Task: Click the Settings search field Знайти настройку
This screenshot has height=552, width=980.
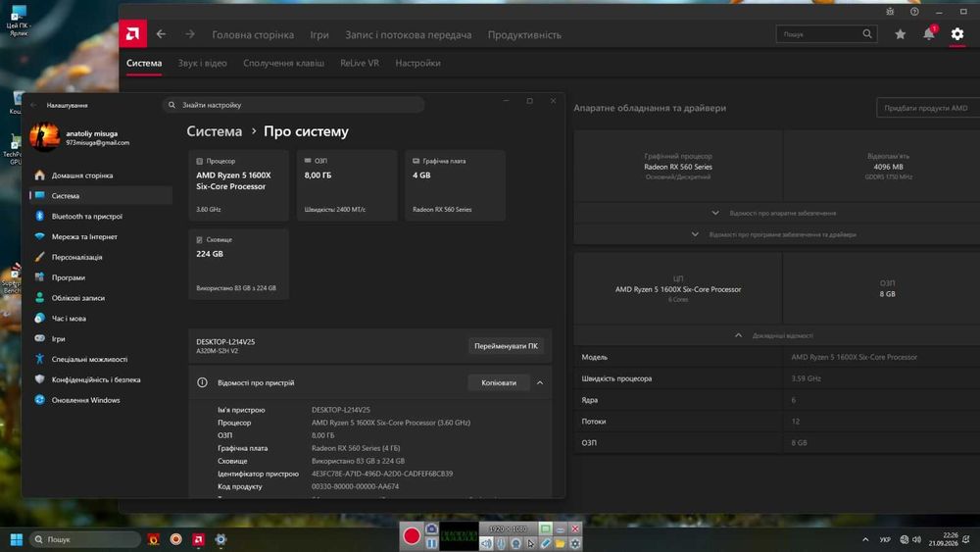Action: [294, 104]
